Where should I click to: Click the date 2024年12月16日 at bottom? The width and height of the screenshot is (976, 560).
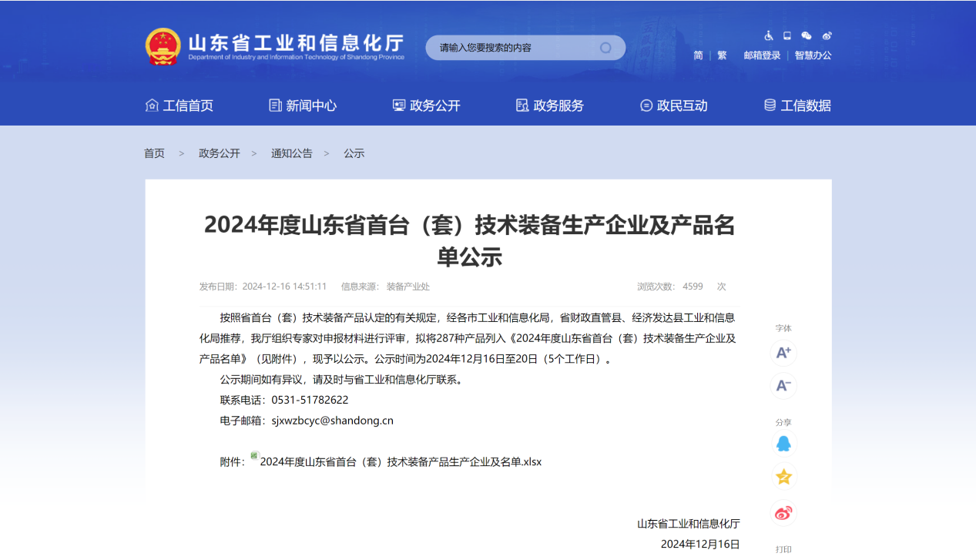pos(700,545)
